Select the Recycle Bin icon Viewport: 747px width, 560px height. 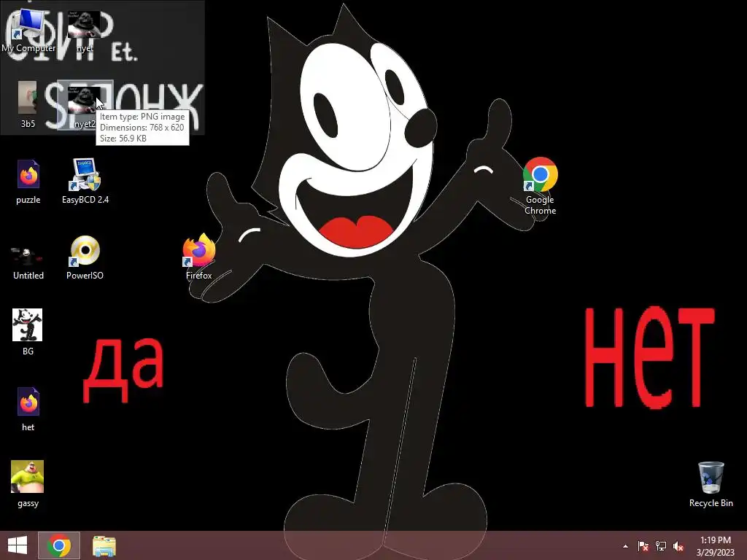pyautogui.click(x=711, y=484)
